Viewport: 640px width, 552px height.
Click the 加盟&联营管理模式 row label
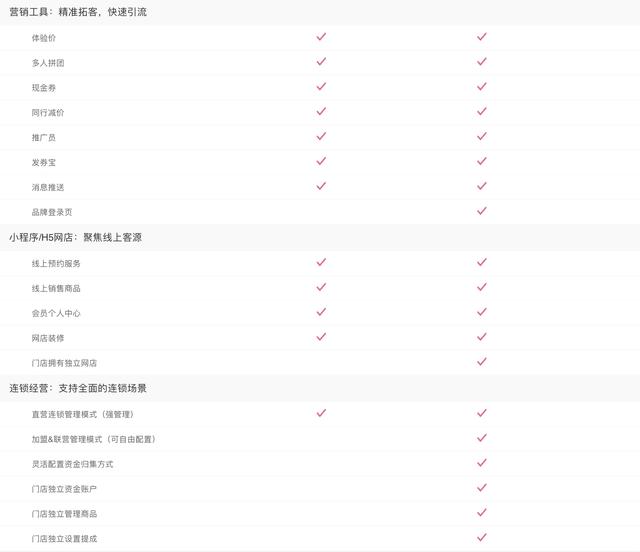point(93,439)
